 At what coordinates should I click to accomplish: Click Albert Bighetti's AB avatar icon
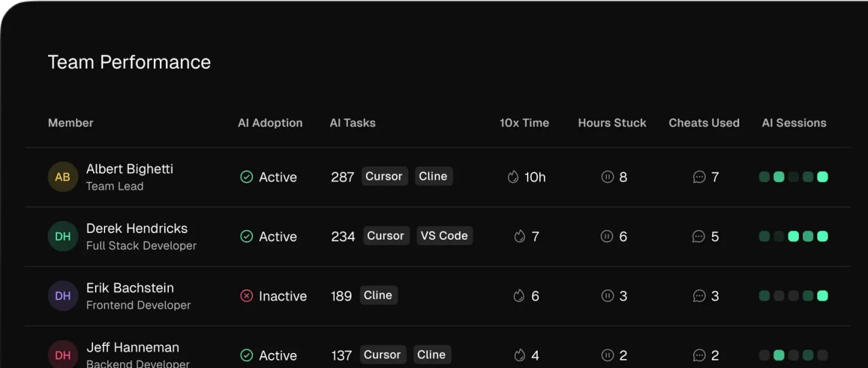[x=62, y=177]
